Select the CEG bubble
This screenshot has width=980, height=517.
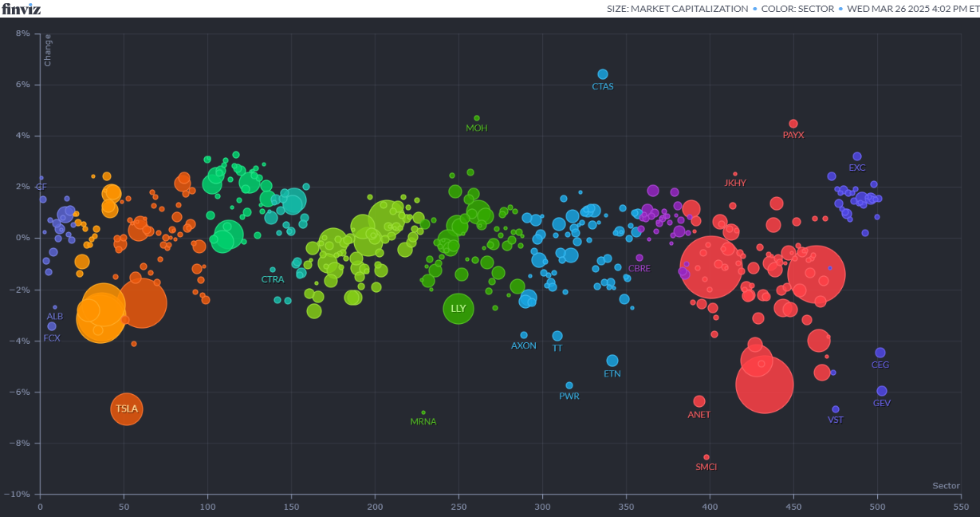point(880,353)
